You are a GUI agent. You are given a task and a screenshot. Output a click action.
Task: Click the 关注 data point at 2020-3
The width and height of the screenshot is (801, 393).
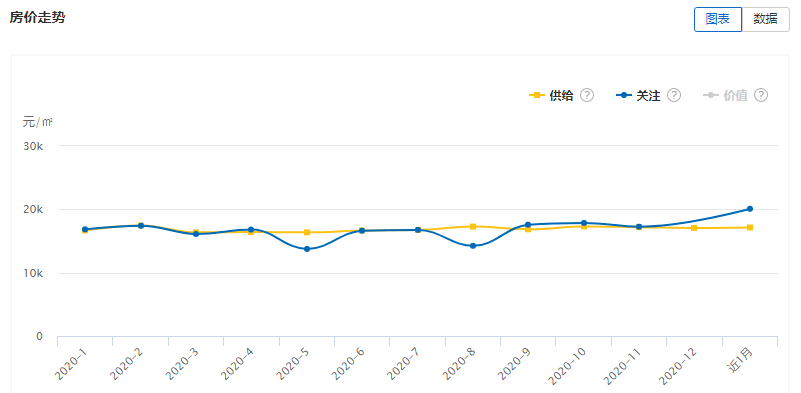196,234
